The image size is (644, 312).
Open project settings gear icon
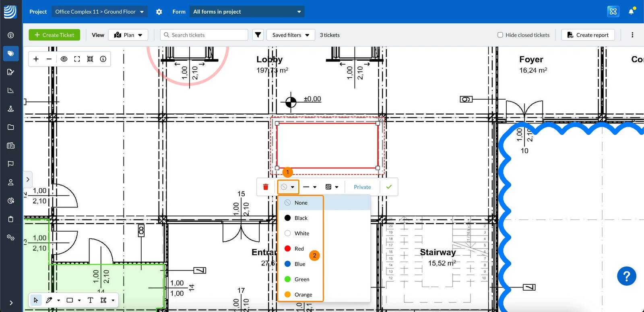pyautogui.click(x=159, y=12)
